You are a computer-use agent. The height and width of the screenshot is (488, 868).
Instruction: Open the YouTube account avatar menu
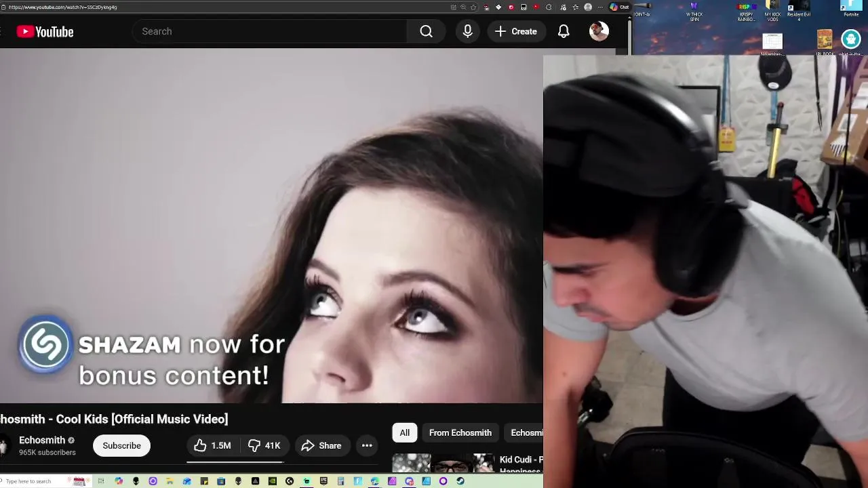pos(599,31)
